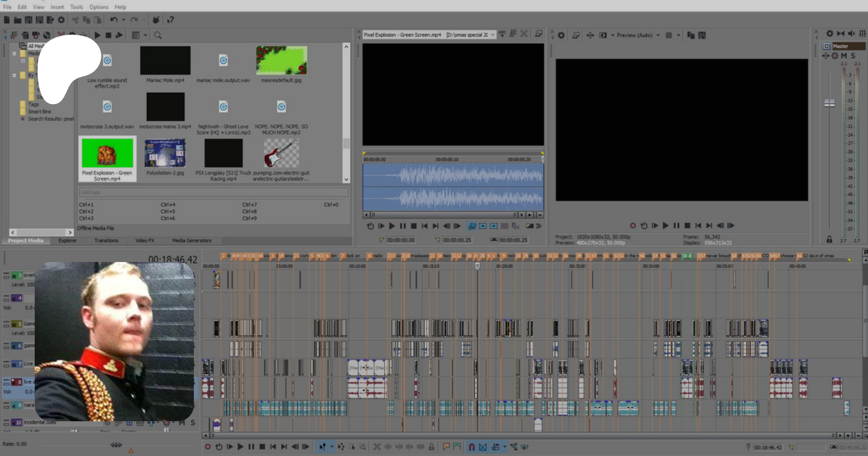The width and height of the screenshot is (868, 456).
Task: Open mixer properties gear icon
Action: (x=829, y=33)
